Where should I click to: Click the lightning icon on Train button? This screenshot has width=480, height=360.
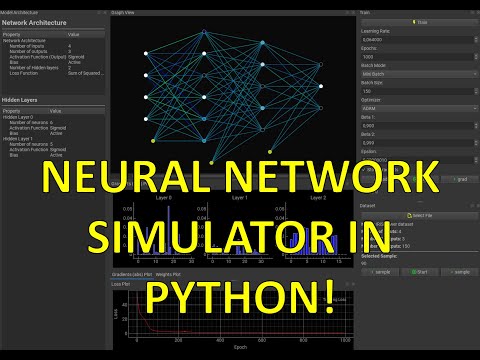click(x=414, y=22)
